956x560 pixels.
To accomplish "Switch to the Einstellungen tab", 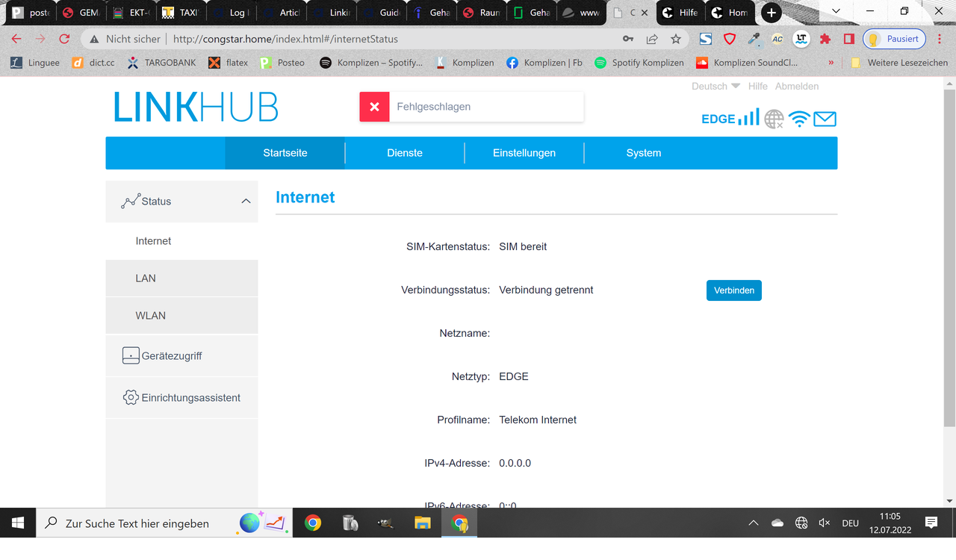I will [524, 153].
